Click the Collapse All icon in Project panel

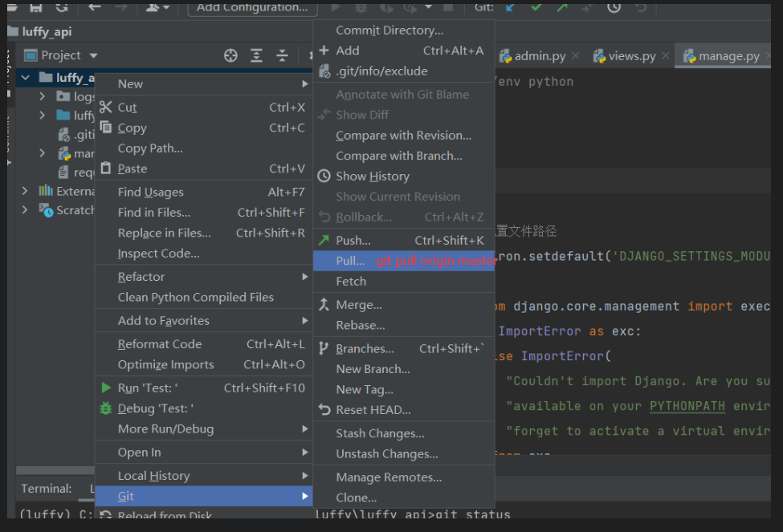282,55
